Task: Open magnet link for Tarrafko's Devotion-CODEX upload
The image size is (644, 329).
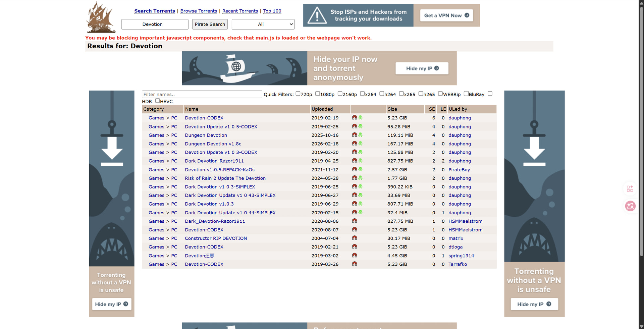Action: (355, 264)
